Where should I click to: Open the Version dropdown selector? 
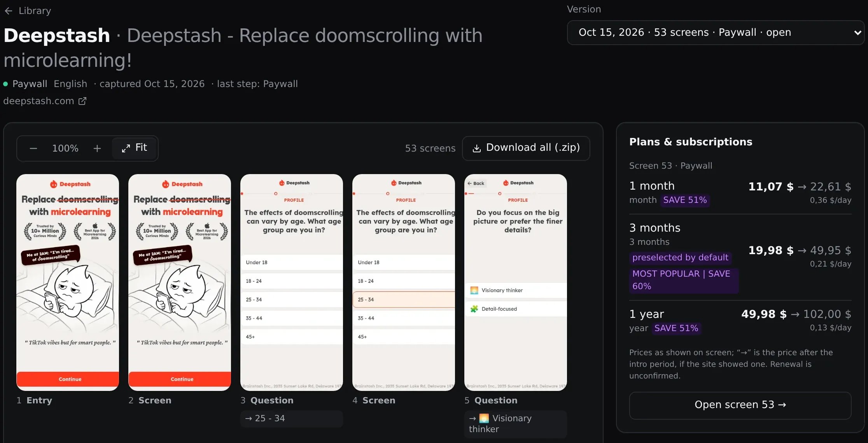tap(716, 33)
